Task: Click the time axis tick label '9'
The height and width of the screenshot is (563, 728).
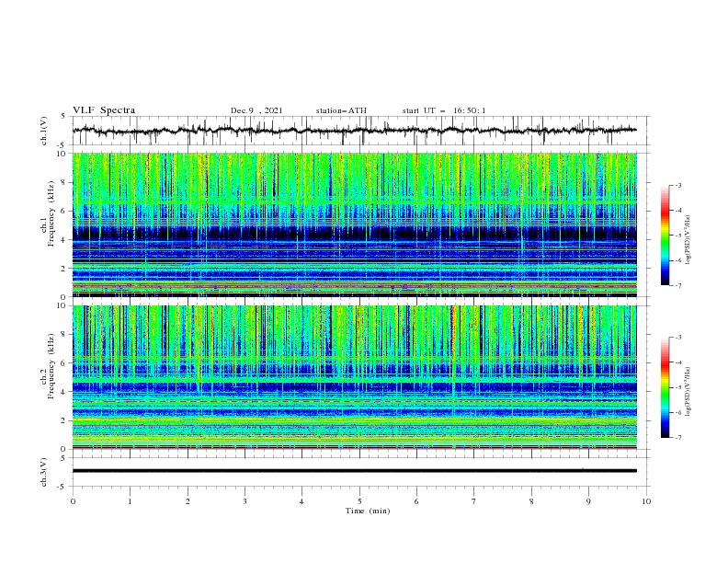Action: [x=588, y=501]
